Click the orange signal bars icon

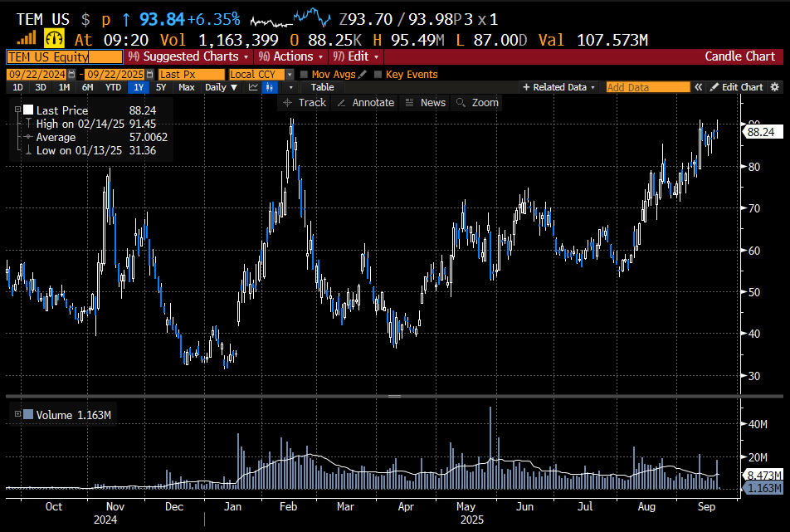27,38
